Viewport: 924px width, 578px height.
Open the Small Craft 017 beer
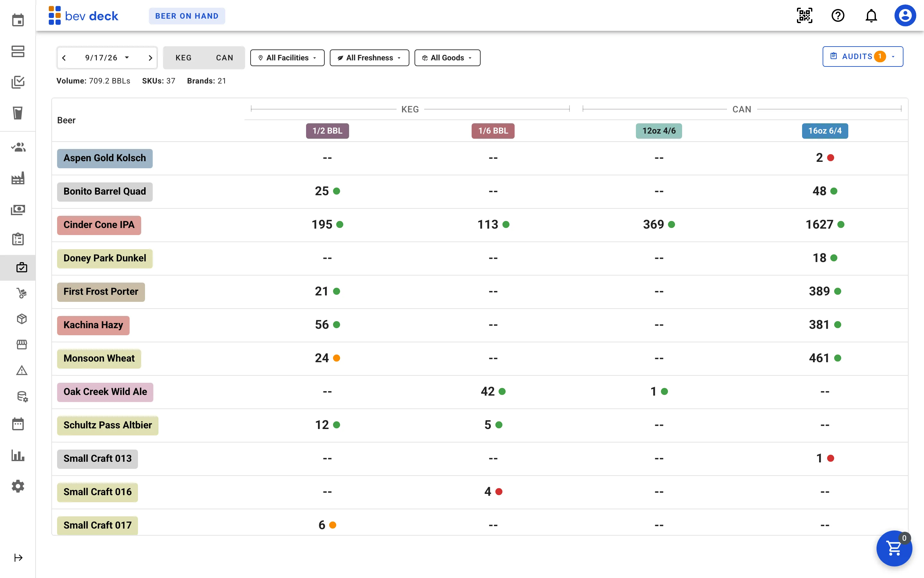pos(98,526)
